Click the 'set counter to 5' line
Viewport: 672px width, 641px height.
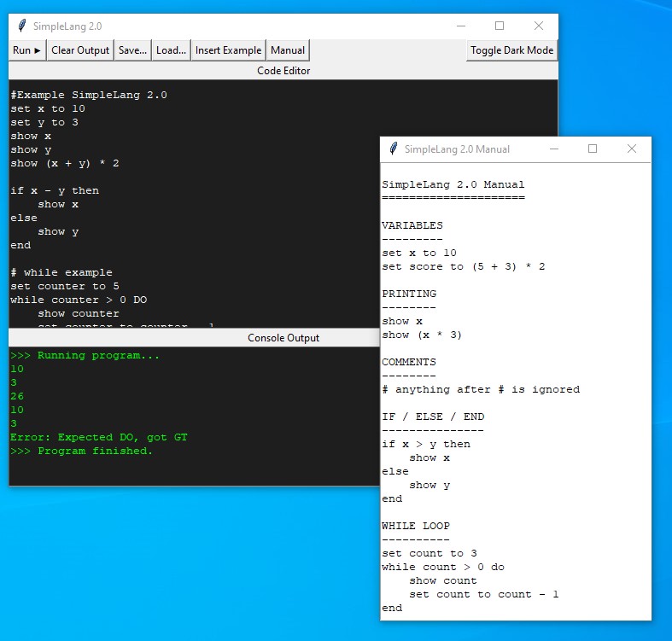click(65, 286)
